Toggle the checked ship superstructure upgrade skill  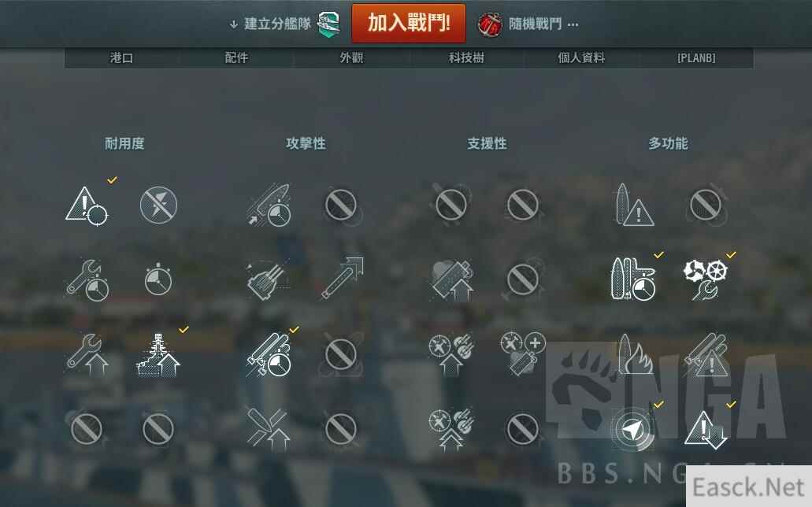point(158,355)
